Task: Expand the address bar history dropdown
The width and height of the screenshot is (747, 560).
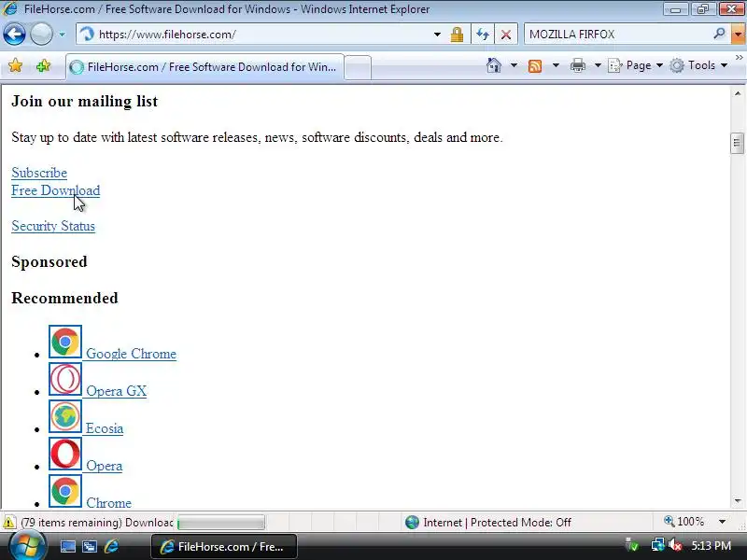Action: (x=437, y=35)
